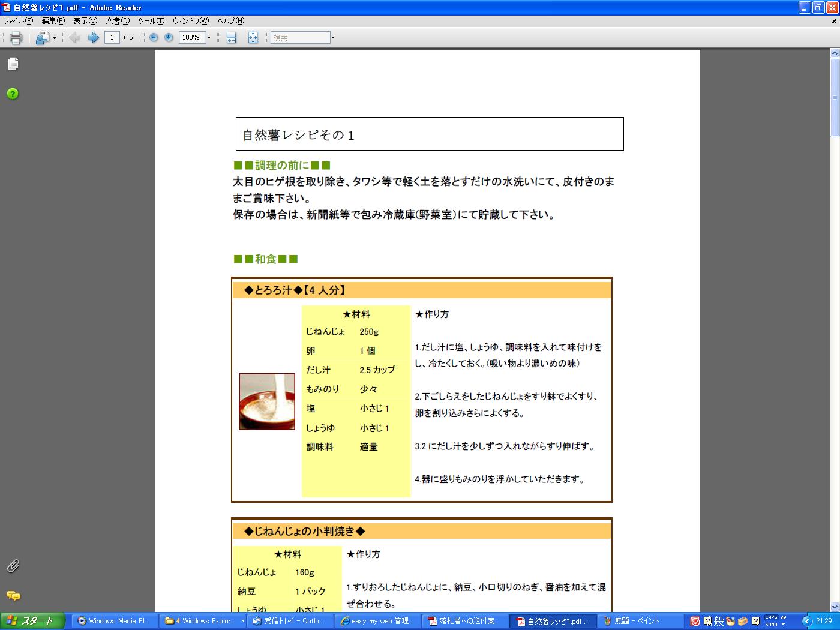The width and height of the screenshot is (840, 630).
Task: Open the green help icon in the sidebar
Action: tap(13, 94)
